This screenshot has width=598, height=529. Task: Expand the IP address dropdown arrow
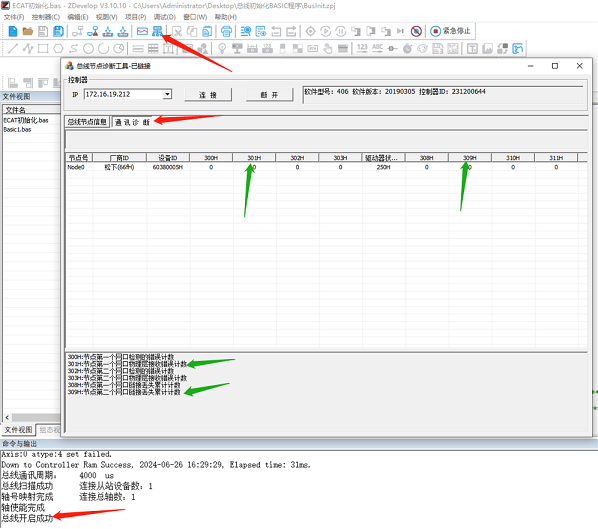tap(167, 94)
